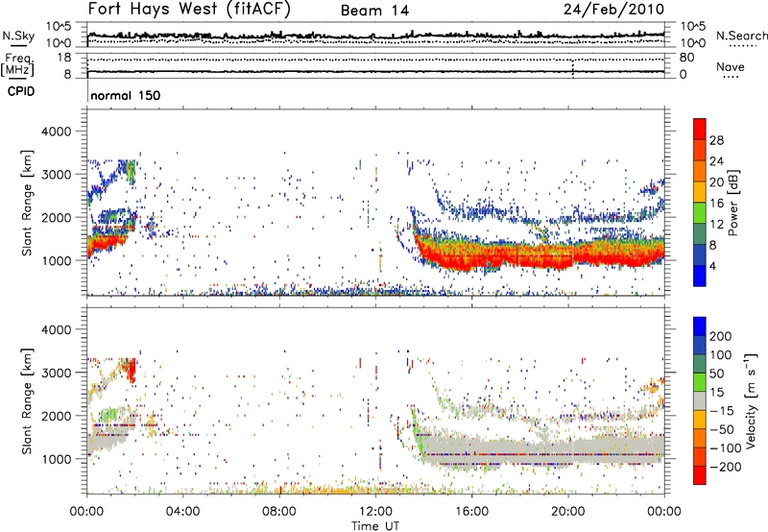768x532 pixels.
Task: Click '2000' tick on power panel axis
Action: click(x=56, y=217)
